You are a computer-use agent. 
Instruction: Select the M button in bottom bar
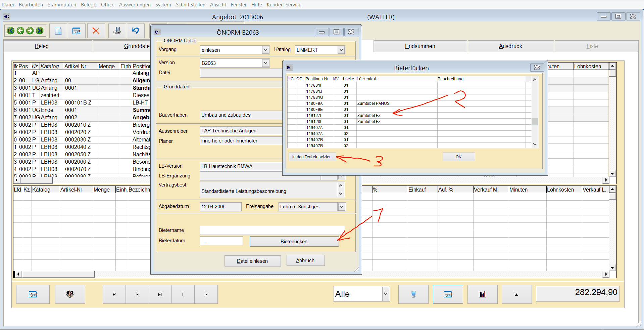click(160, 294)
